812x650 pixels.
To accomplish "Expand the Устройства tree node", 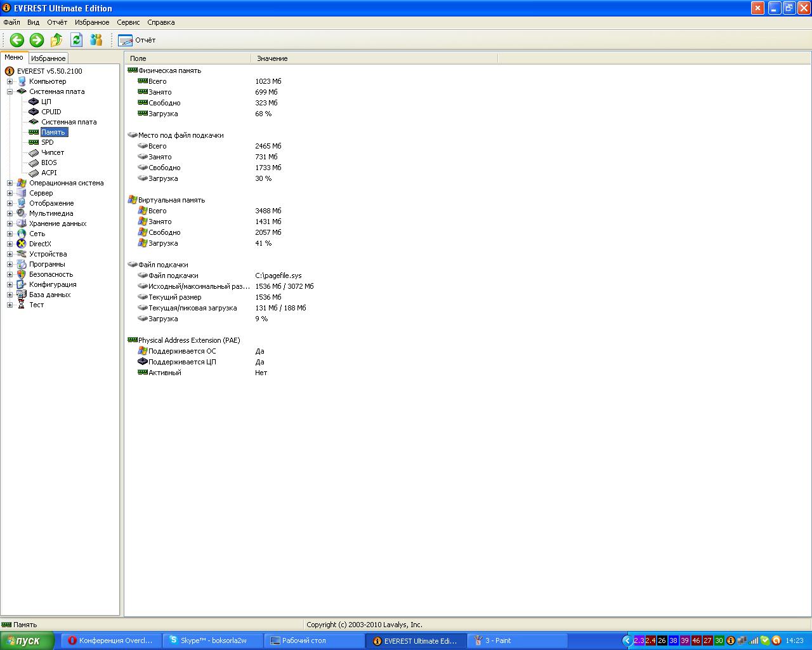I will [x=10, y=254].
